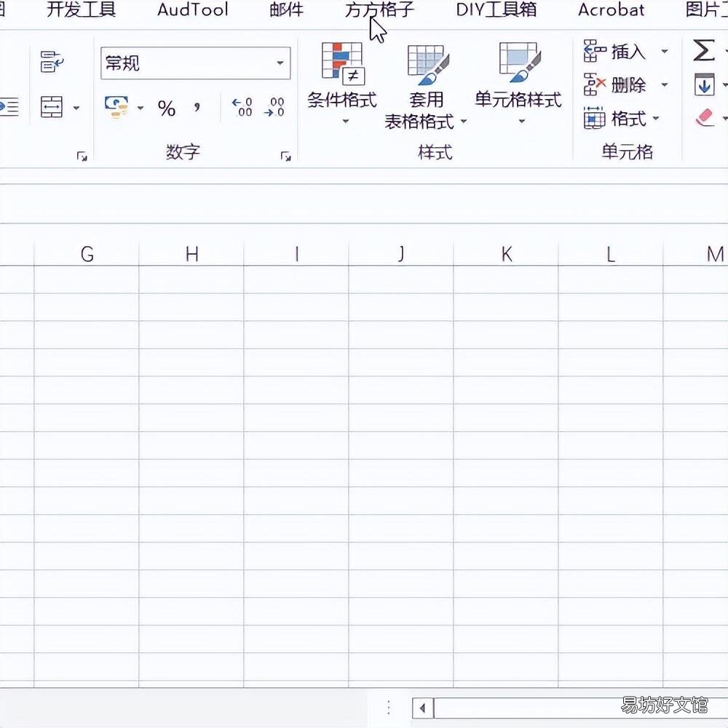Click the Fill down arrow icon
This screenshot has width=728, height=728.
click(x=704, y=84)
